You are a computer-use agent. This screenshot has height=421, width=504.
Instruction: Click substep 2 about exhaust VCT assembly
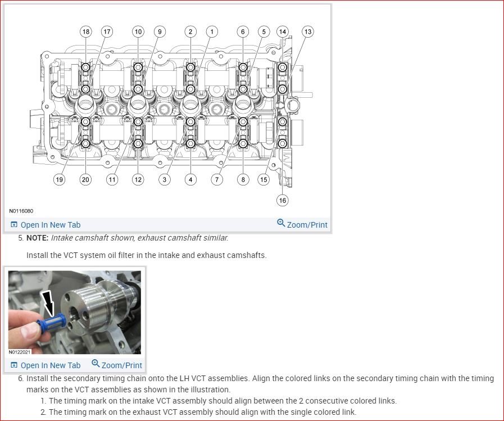click(x=202, y=413)
